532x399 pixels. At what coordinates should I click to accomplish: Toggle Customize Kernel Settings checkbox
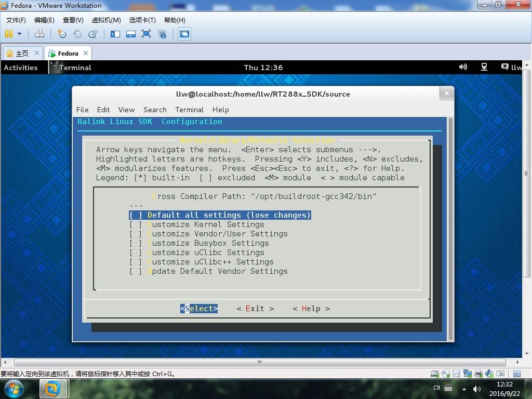point(136,224)
